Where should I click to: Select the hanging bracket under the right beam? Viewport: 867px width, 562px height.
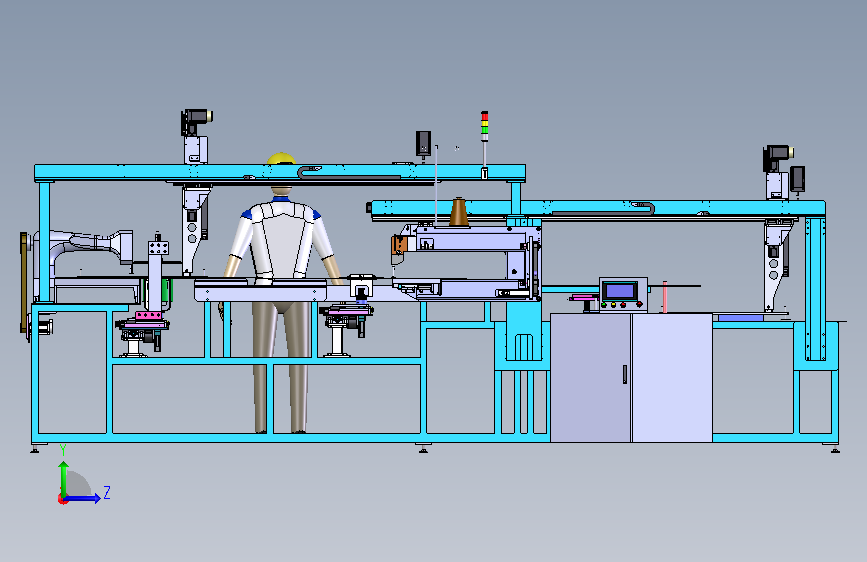point(777,264)
